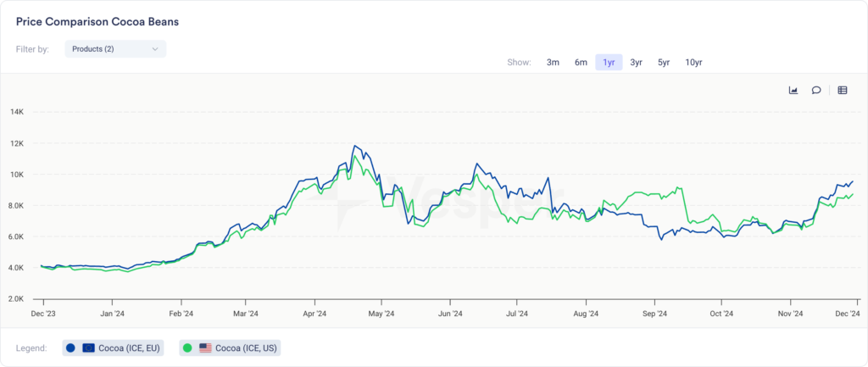Viewport: 868px width, 367px height.
Task: Expand the Products filter chevron arrow
Action: [155, 49]
